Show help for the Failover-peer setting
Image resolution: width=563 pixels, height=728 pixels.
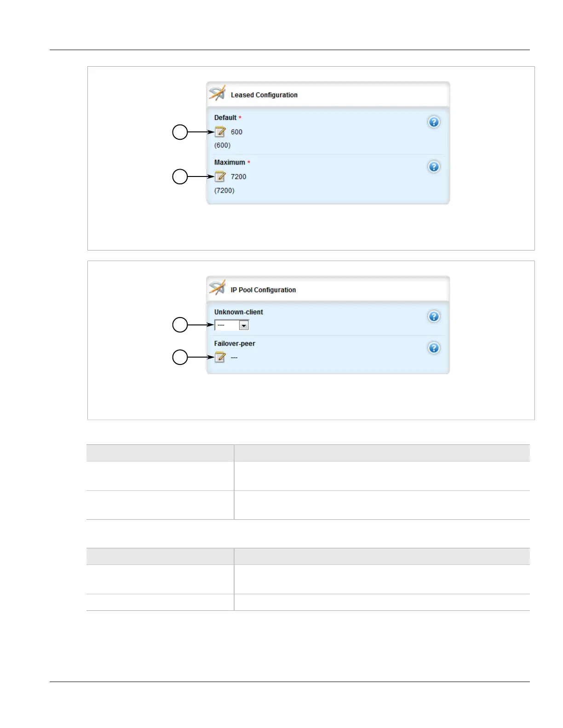[434, 348]
